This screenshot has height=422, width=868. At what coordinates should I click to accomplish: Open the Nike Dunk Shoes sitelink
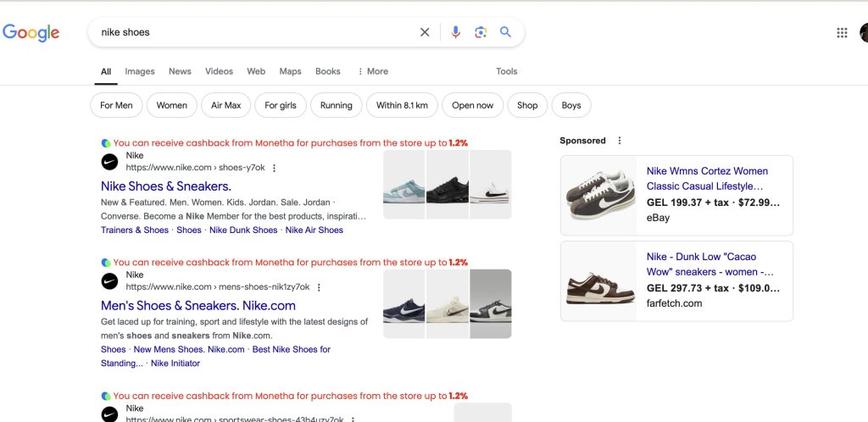(x=243, y=230)
